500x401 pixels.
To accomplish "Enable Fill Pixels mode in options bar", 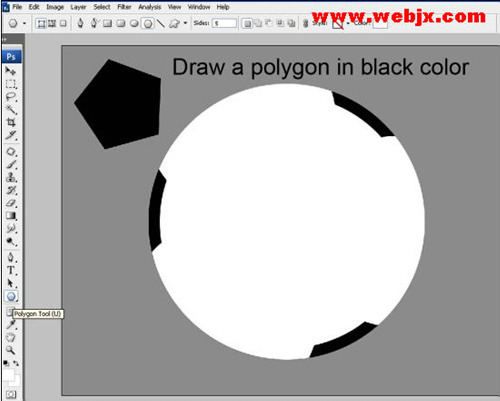I will pos(63,23).
